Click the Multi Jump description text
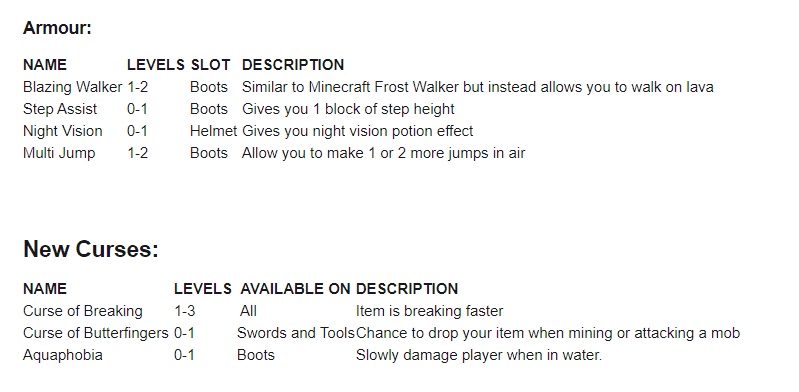Image resolution: width=799 pixels, height=392 pixels. (x=383, y=153)
